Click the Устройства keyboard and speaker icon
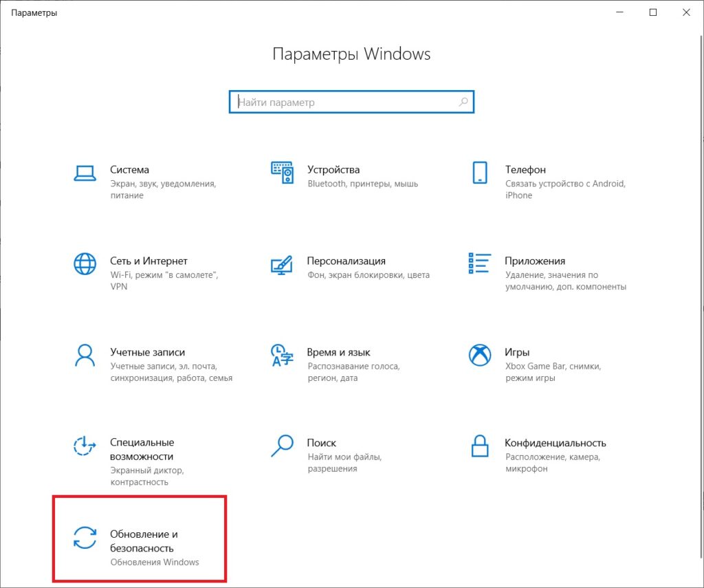The image size is (704, 588). pyautogui.click(x=283, y=173)
